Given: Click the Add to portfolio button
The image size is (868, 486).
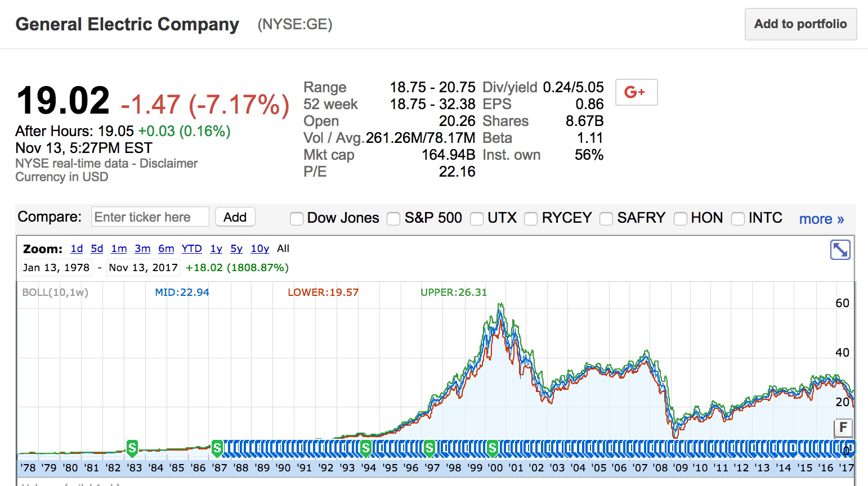Looking at the screenshot, I should [x=800, y=24].
